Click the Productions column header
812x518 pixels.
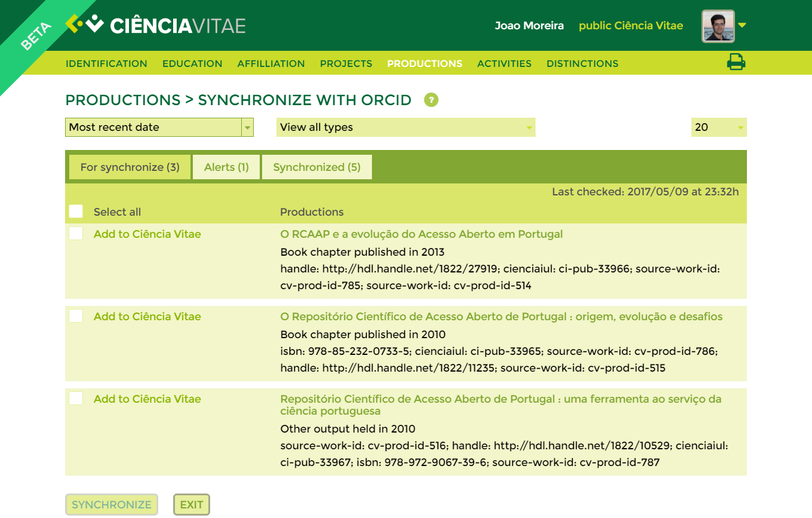point(312,212)
